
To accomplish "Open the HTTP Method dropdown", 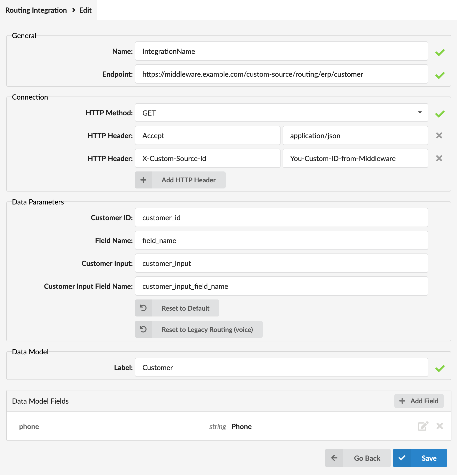I will 282,113.
